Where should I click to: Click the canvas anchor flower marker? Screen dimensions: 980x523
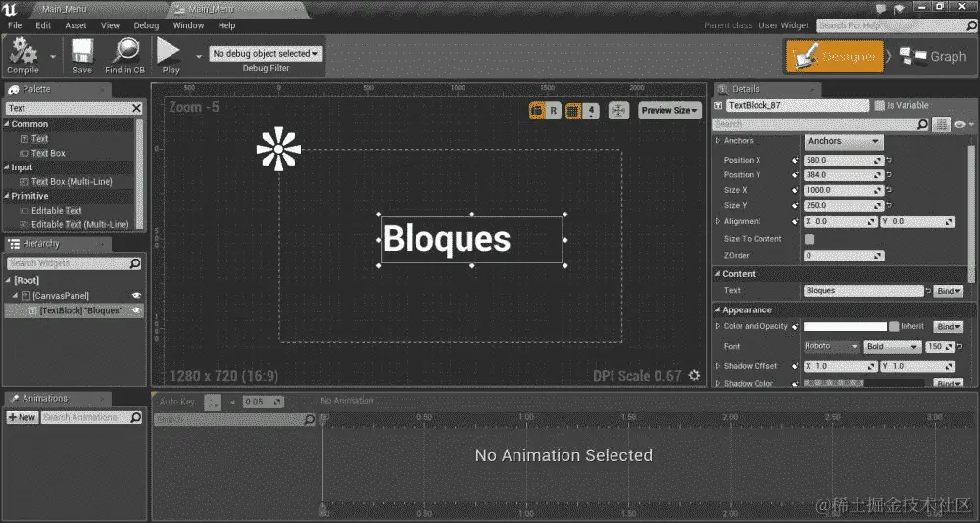click(x=278, y=149)
